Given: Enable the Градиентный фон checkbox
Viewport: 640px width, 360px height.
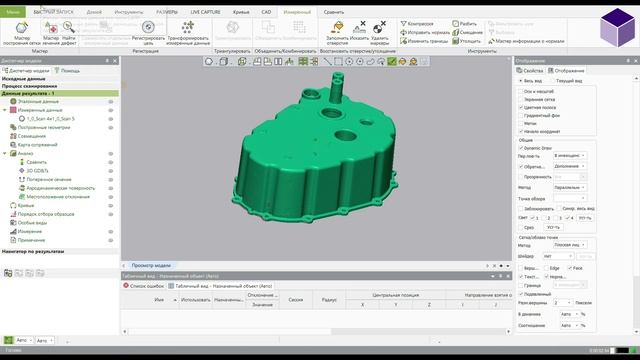Looking at the screenshot, I should tap(521, 116).
